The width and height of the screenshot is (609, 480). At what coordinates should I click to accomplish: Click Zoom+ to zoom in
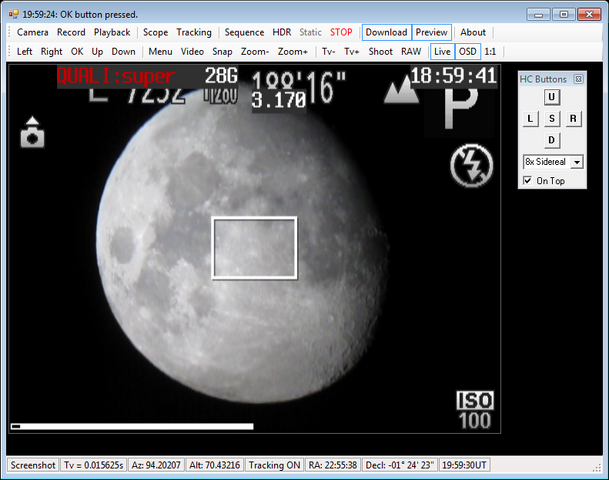tap(292, 52)
